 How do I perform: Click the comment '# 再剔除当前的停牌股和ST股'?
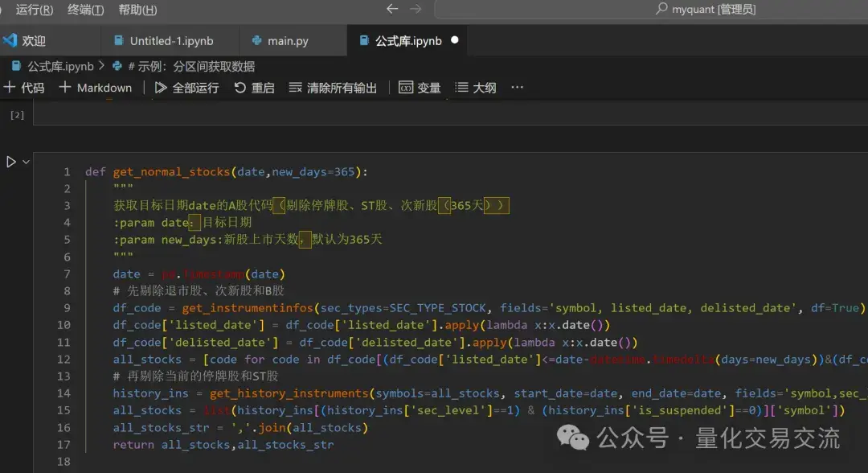point(195,376)
